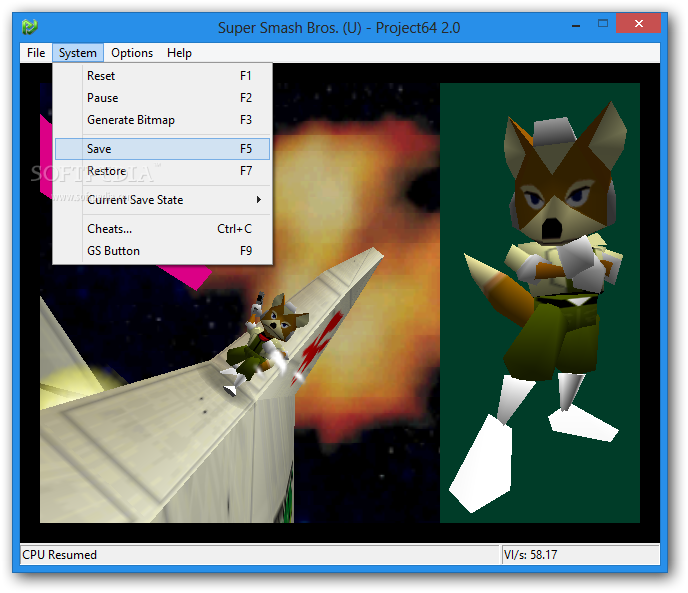The image size is (688, 593).
Task: Maximize the Project64 window
Action: point(603,24)
